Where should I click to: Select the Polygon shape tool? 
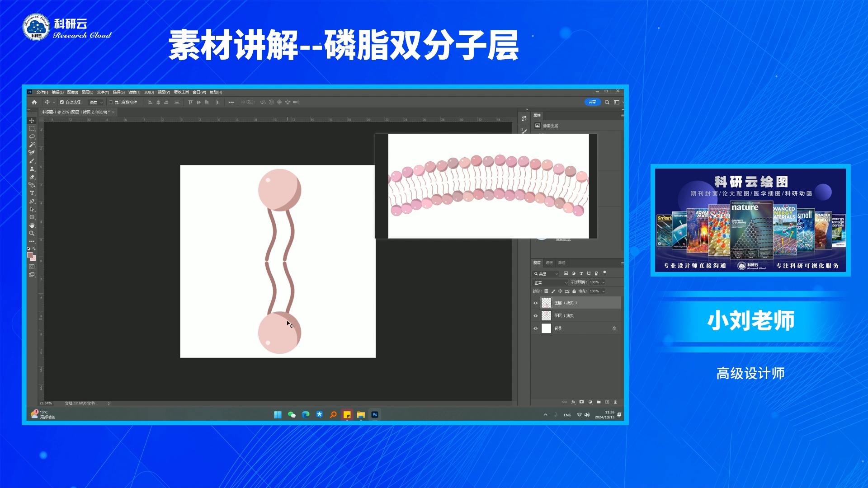pyautogui.click(x=32, y=217)
